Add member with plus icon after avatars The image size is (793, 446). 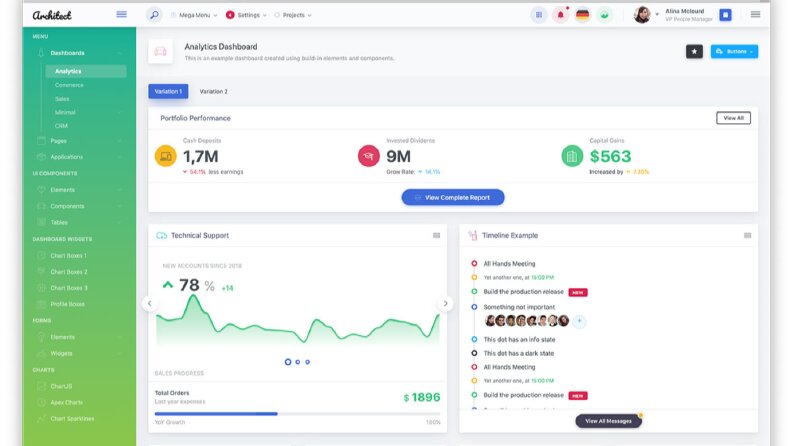[580, 321]
